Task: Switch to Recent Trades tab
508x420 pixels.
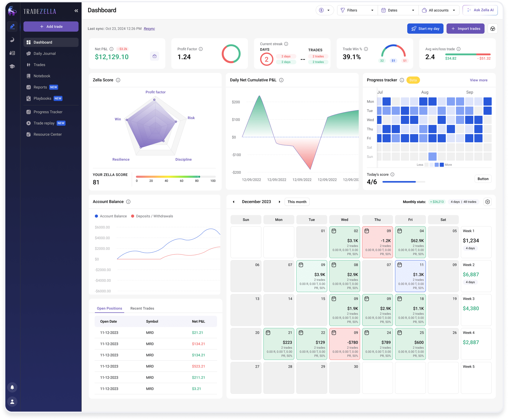Action: point(142,308)
